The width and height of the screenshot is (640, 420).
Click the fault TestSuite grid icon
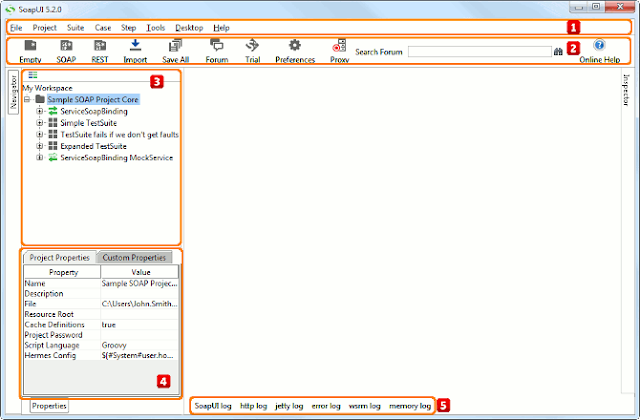point(53,134)
